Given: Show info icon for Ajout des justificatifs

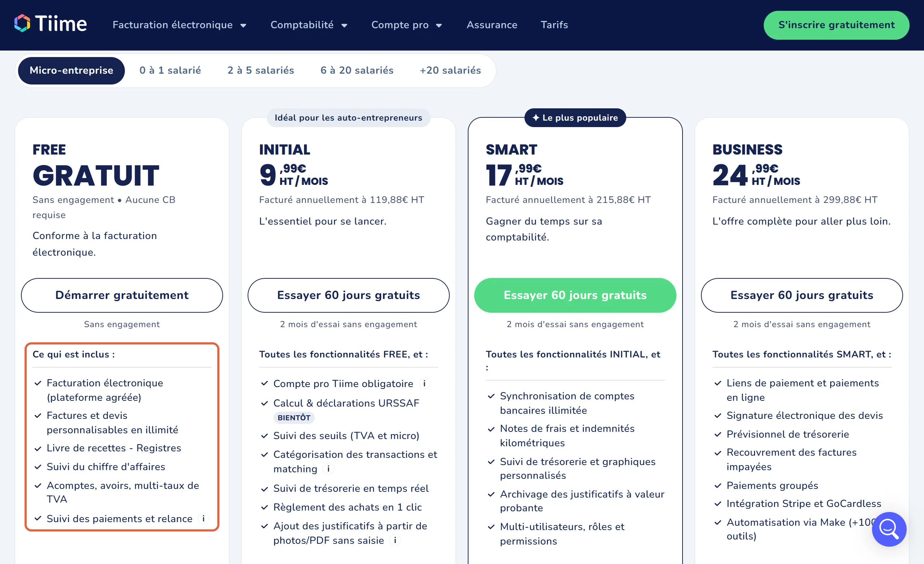Looking at the screenshot, I should click(395, 541).
